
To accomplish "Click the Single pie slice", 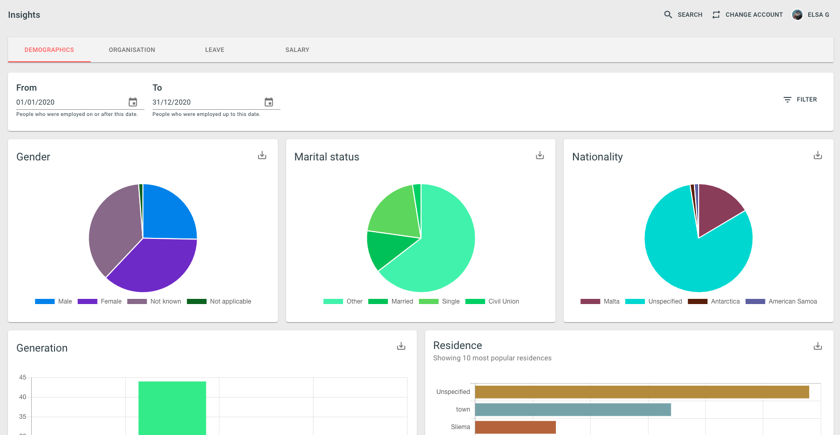I will coord(394,212).
